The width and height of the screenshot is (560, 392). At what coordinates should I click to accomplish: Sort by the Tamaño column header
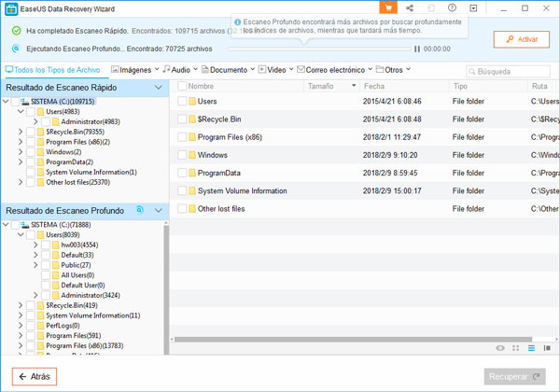tap(331, 86)
